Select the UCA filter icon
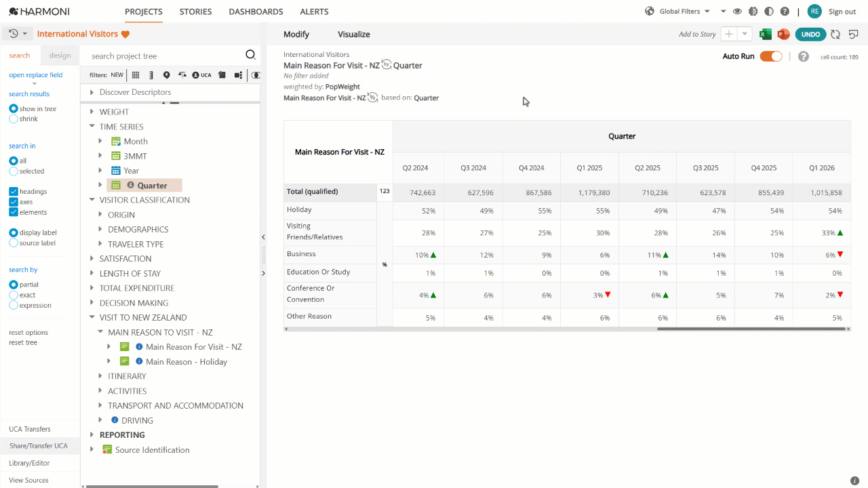868x488 pixels. 201,75
